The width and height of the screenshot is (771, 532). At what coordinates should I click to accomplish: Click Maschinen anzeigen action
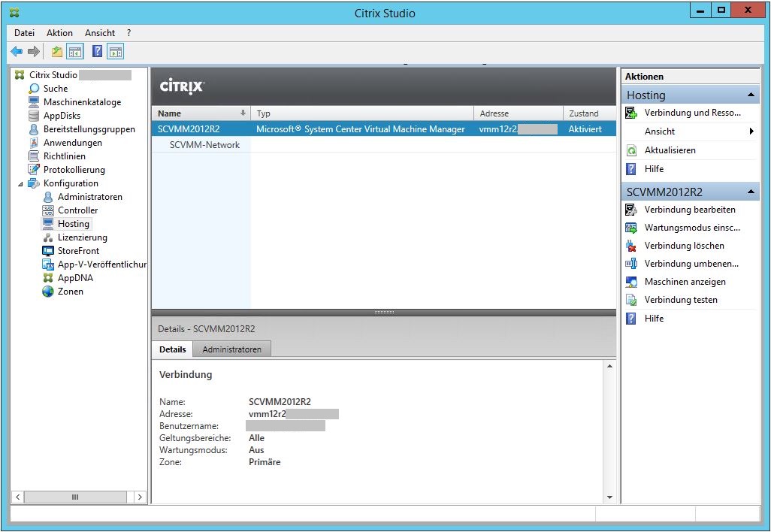click(x=685, y=282)
